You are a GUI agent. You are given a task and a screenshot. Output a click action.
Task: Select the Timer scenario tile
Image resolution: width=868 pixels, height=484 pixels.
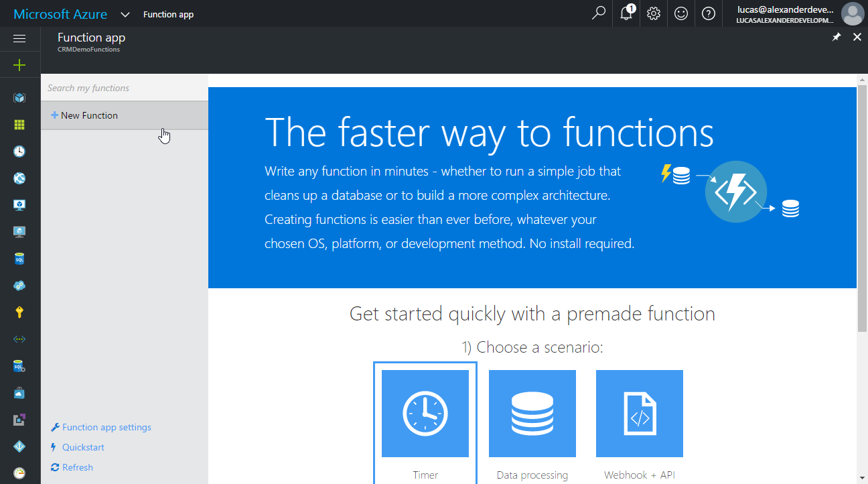[425, 423]
